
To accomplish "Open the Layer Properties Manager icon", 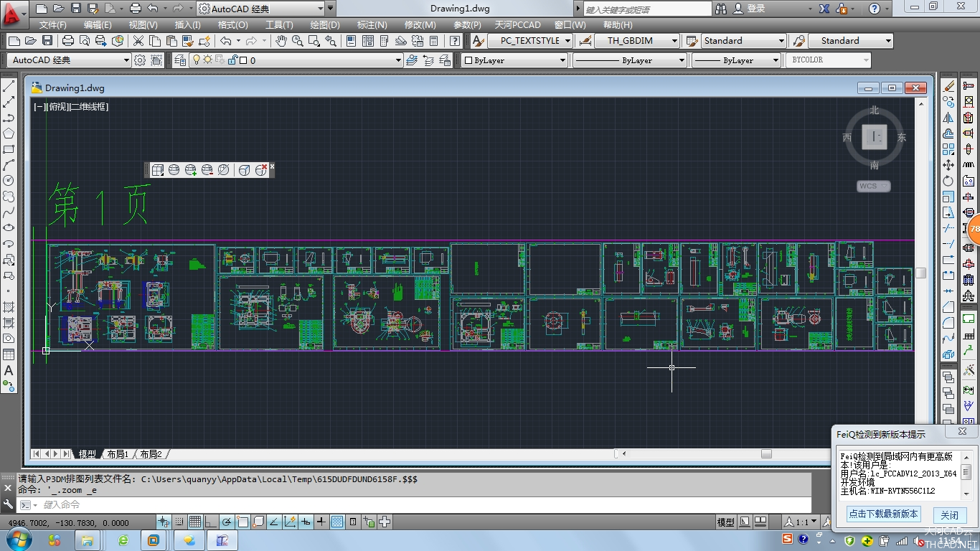I will click(x=180, y=60).
